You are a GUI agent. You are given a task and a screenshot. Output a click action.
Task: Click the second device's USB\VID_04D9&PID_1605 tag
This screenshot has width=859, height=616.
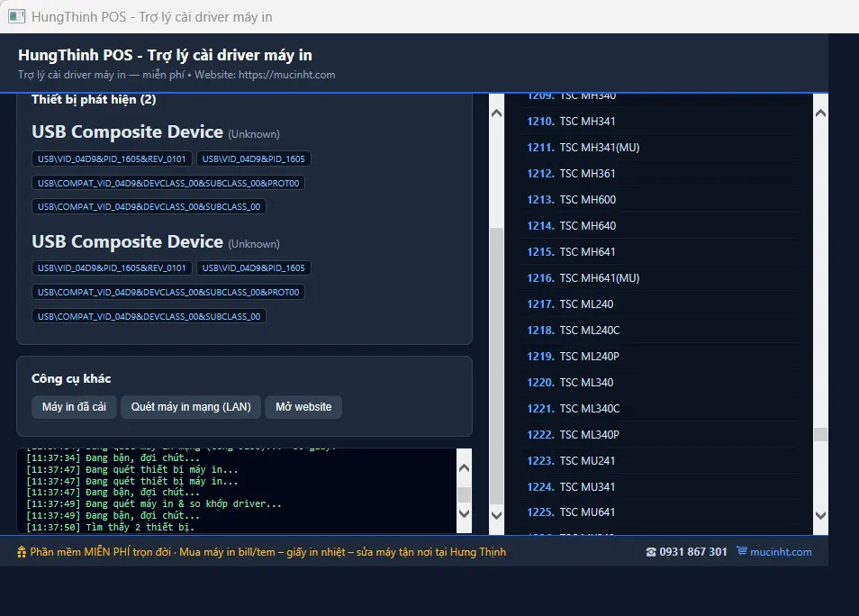click(x=254, y=268)
